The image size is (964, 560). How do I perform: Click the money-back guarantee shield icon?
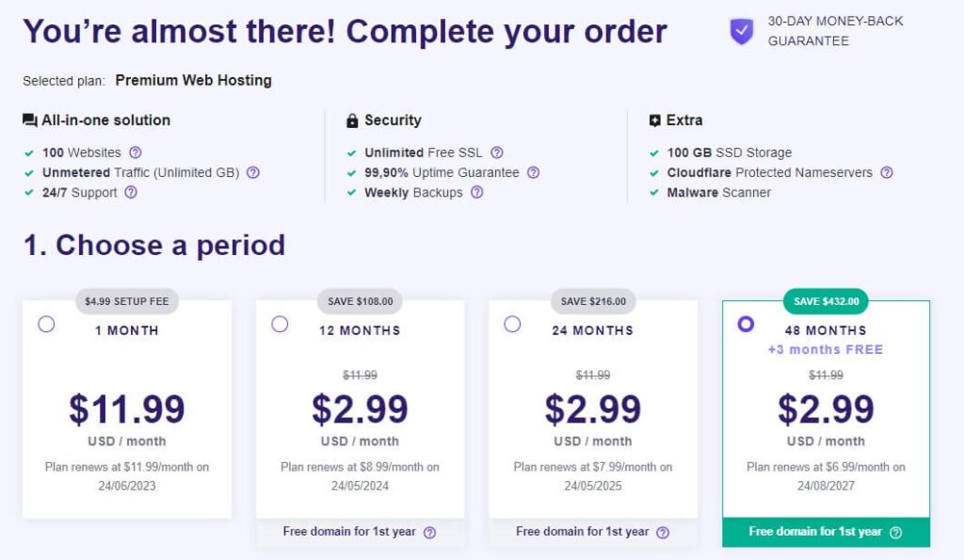pyautogui.click(x=742, y=31)
